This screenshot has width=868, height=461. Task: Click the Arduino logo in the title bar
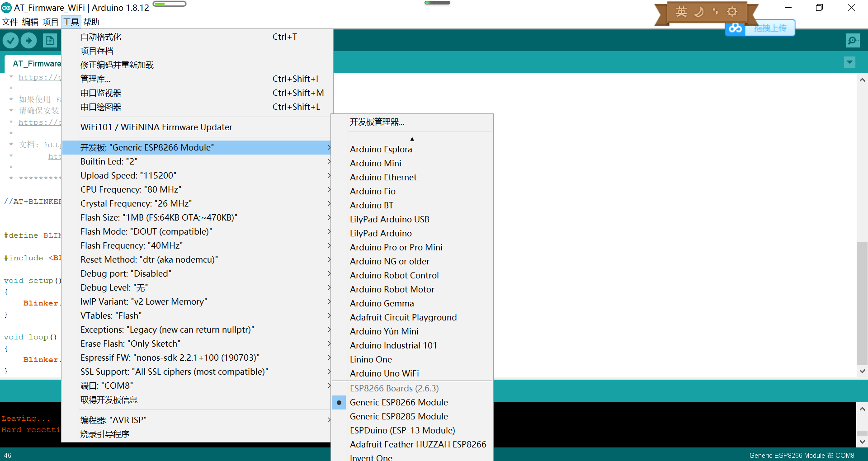click(x=6, y=7)
